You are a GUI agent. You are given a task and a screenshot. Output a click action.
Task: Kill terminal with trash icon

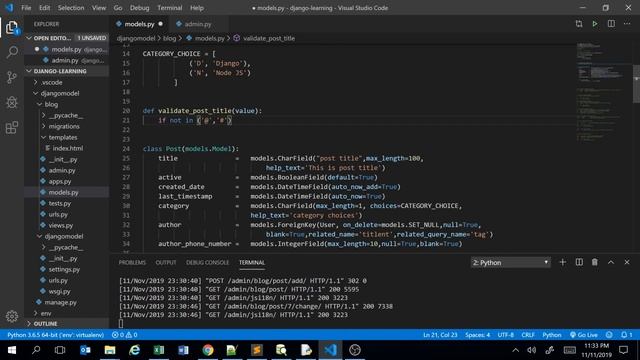pos(595,262)
